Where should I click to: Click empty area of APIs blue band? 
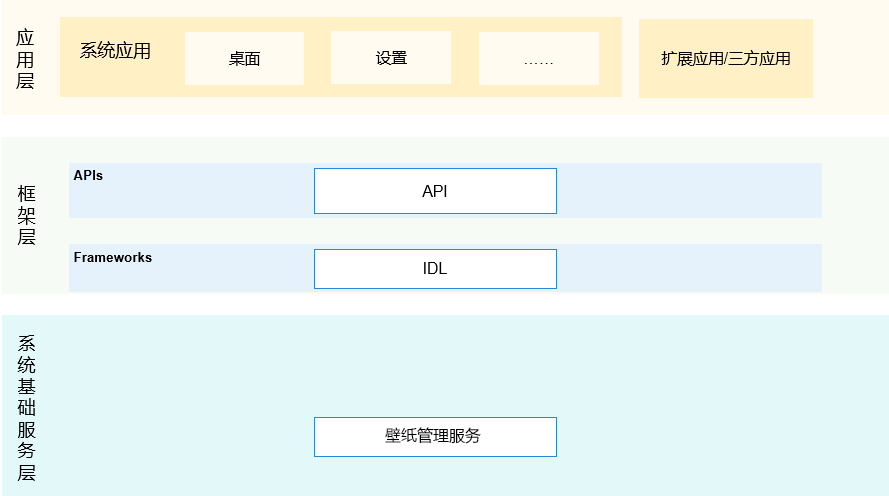click(689, 190)
